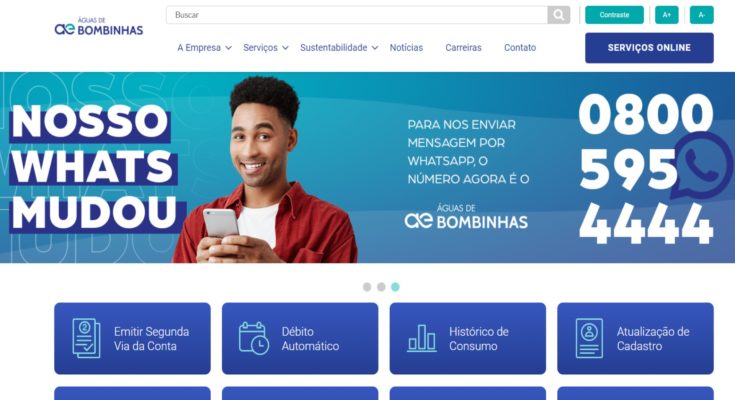735x400 pixels.
Task: Go to the Notícias menu item
Action: [406, 48]
